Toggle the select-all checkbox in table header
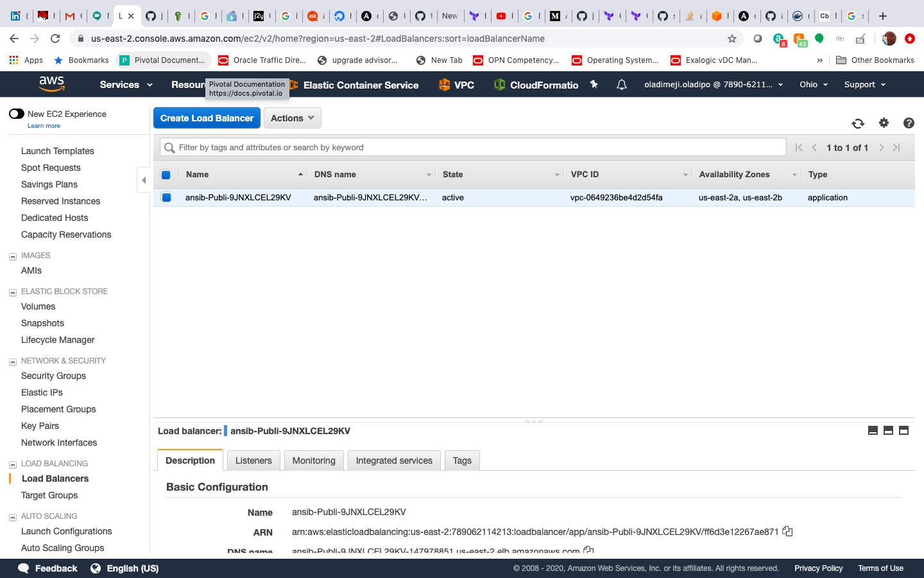 (x=166, y=175)
